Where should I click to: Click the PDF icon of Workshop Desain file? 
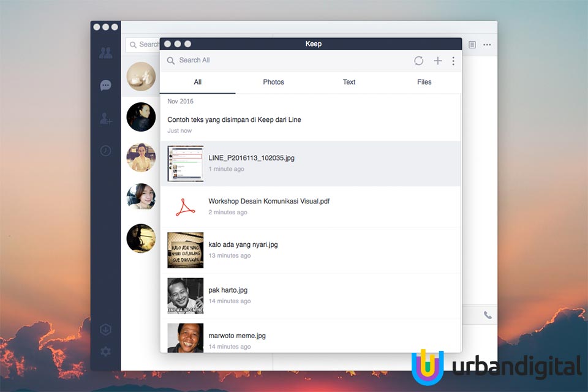coord(185,207)
